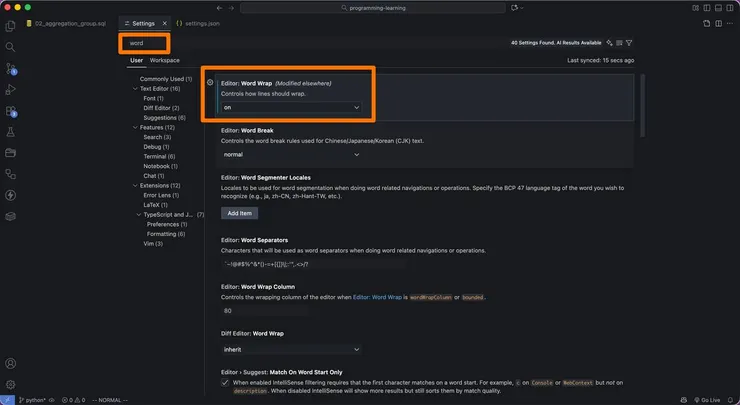This screenshot has width=740, height=405.
Task: Click the database stack icon in activity bar
Action: [x=10, y=216]
